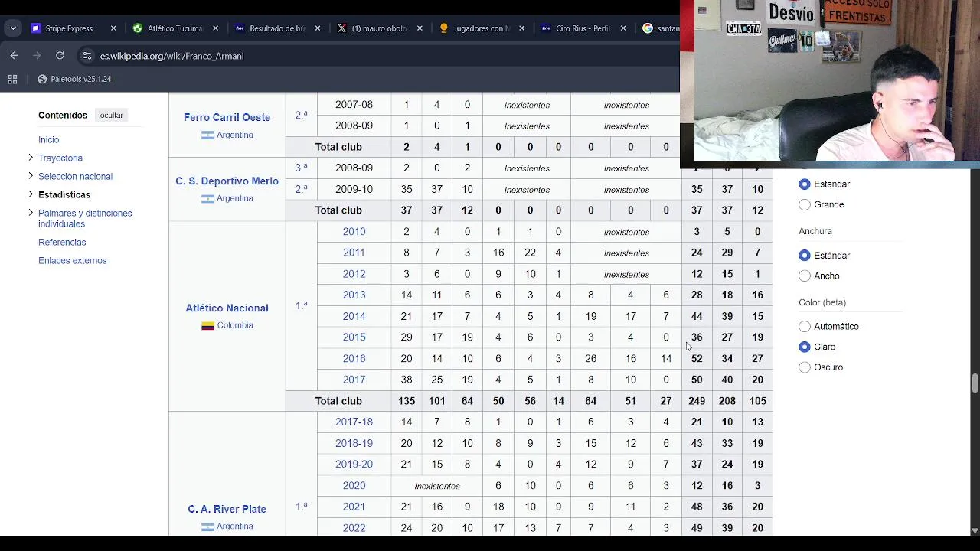
Task: Open the 2013 season link
Action: coord(354,295)
